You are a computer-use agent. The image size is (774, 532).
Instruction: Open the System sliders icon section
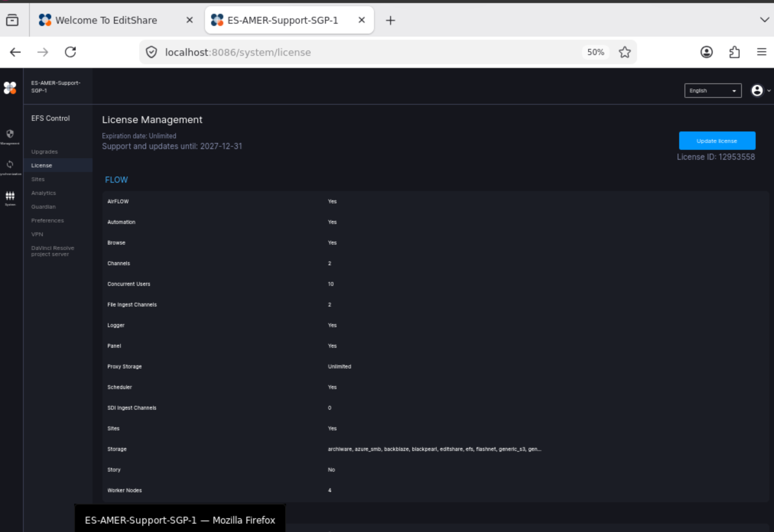[10, 198]
